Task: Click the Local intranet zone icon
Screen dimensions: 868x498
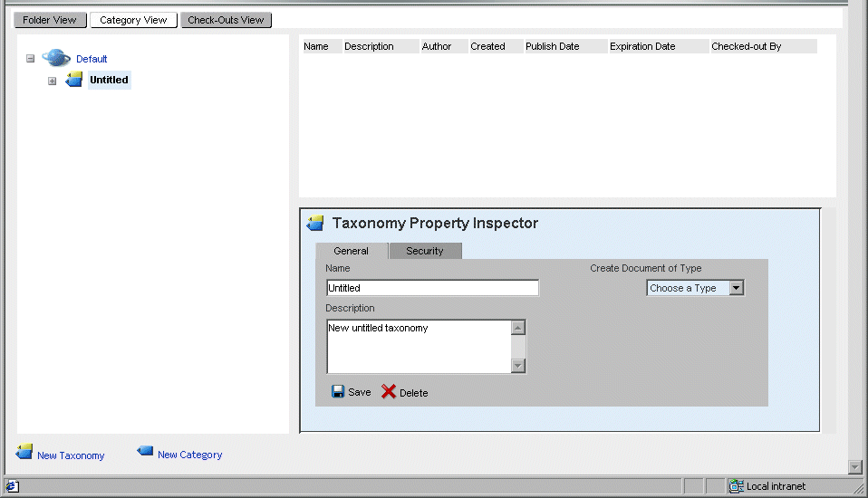Action: (736, 486)
